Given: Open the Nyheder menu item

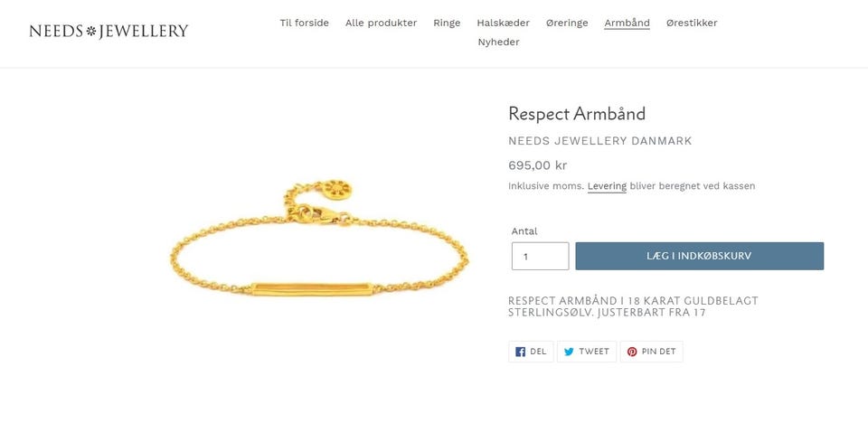Looking at the screenshot, I should [498, 42].
